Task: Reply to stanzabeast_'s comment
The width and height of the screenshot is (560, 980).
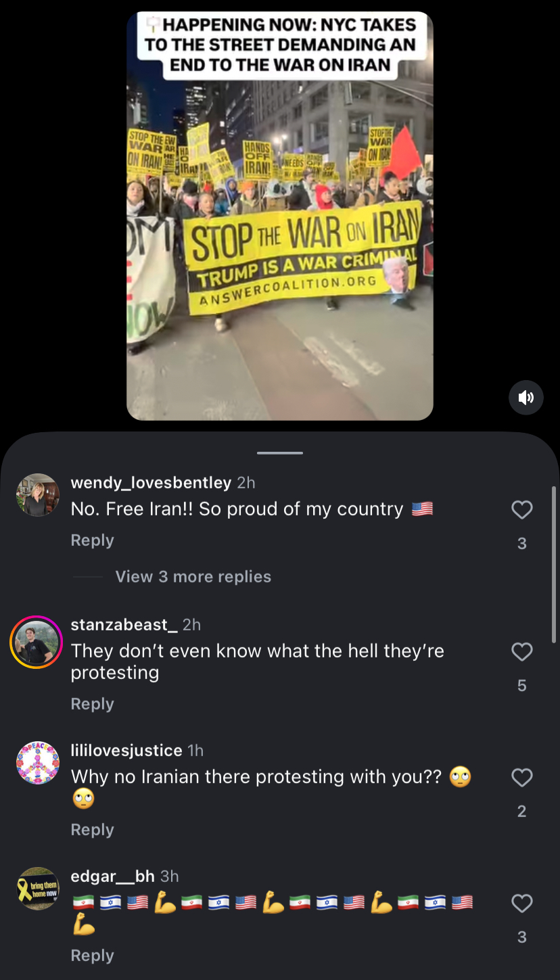Action: click(x=93, y=704)
